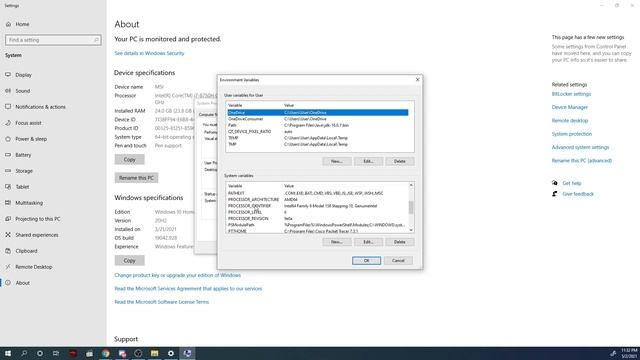Select the TMP user variable row
Image resolution: width=640 pixels, height=360 pixels.
(x=318, y=144)
